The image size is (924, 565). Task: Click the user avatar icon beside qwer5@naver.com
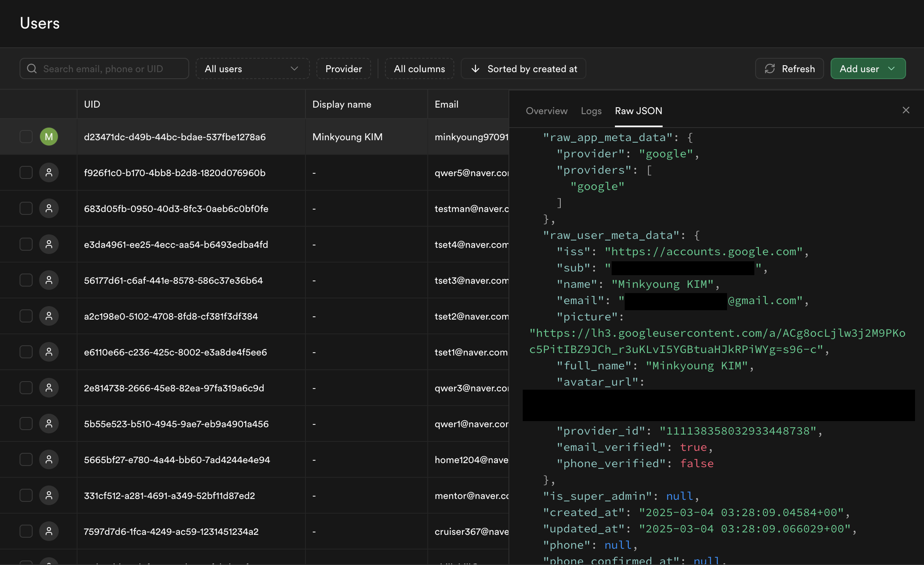[x=49, y=172]
